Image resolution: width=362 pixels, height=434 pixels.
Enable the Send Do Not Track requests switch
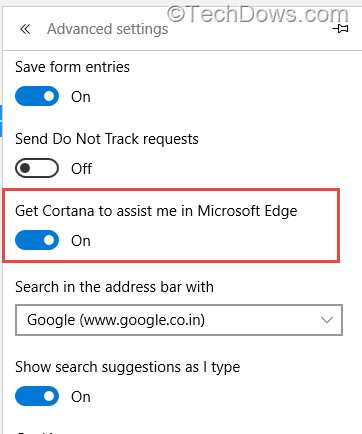[x=37, y=168]
